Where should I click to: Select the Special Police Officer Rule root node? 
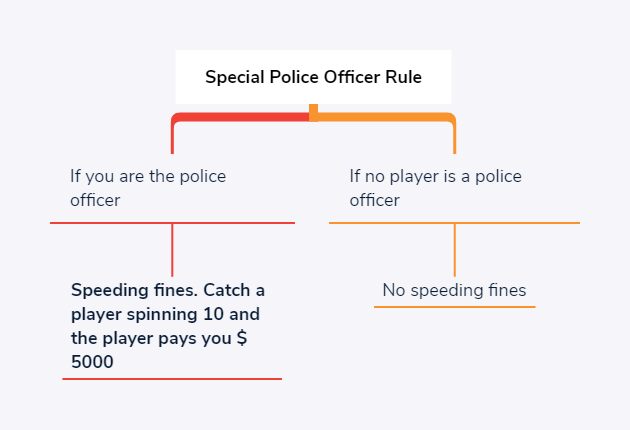pyautogui.click(x=313, y=77)
